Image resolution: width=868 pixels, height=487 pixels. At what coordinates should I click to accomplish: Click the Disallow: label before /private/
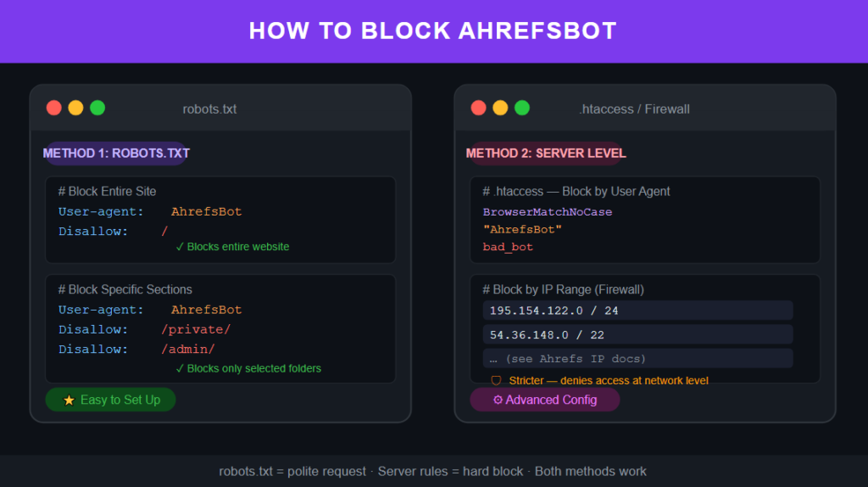pyautogui.click(x=93, y=330)
